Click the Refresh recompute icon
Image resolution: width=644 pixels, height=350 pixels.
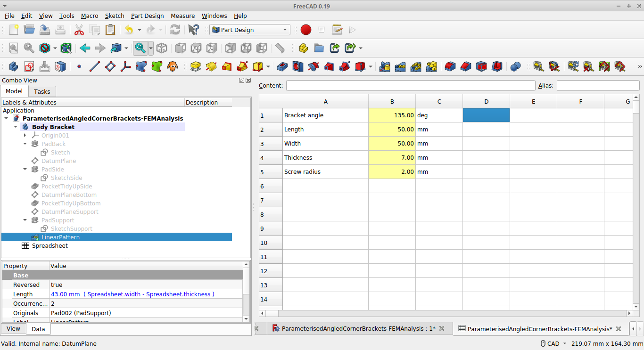coord(175,30)
